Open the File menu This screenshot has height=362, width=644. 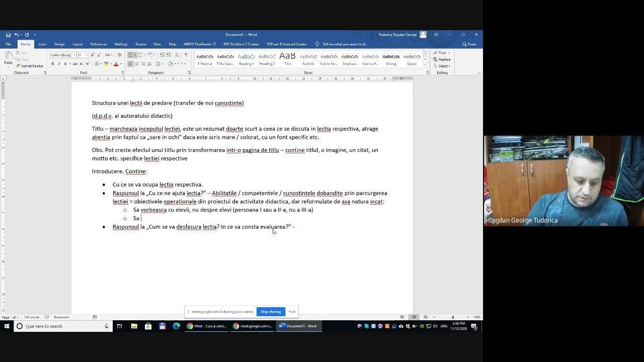point(9,44)
